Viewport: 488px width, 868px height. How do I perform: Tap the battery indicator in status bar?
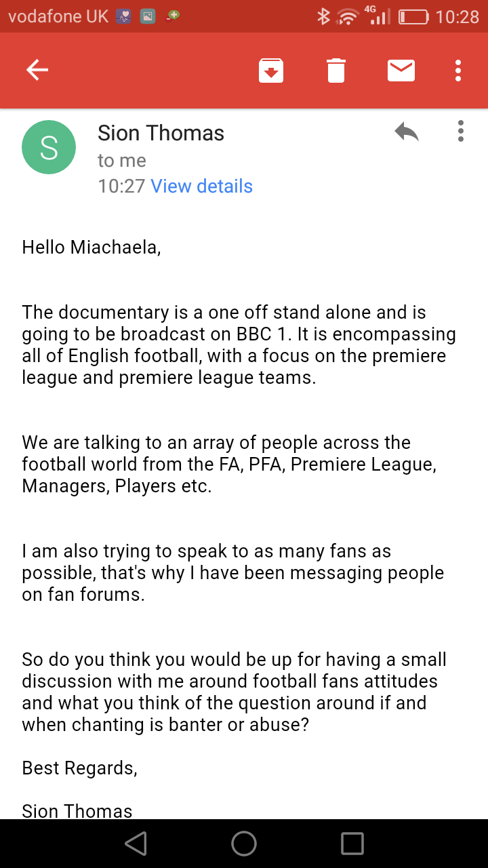click(x=413, y=16)
